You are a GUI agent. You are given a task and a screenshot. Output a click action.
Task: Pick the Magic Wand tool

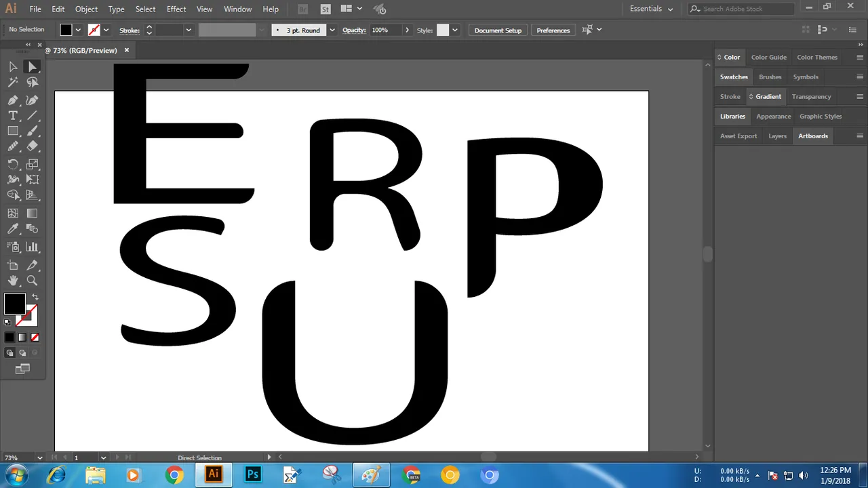13,82
